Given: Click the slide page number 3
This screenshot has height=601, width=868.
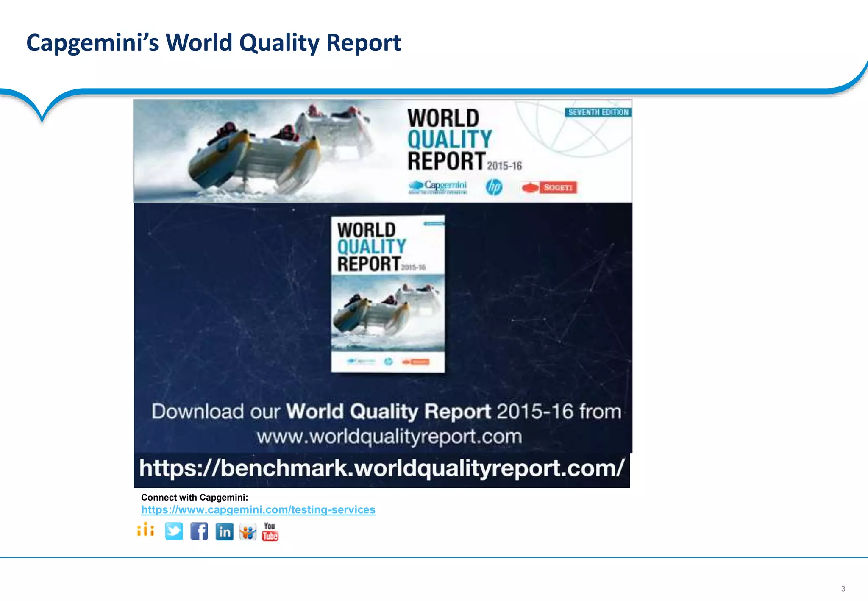Looking at the screenshot, I should tap(843, 589).
